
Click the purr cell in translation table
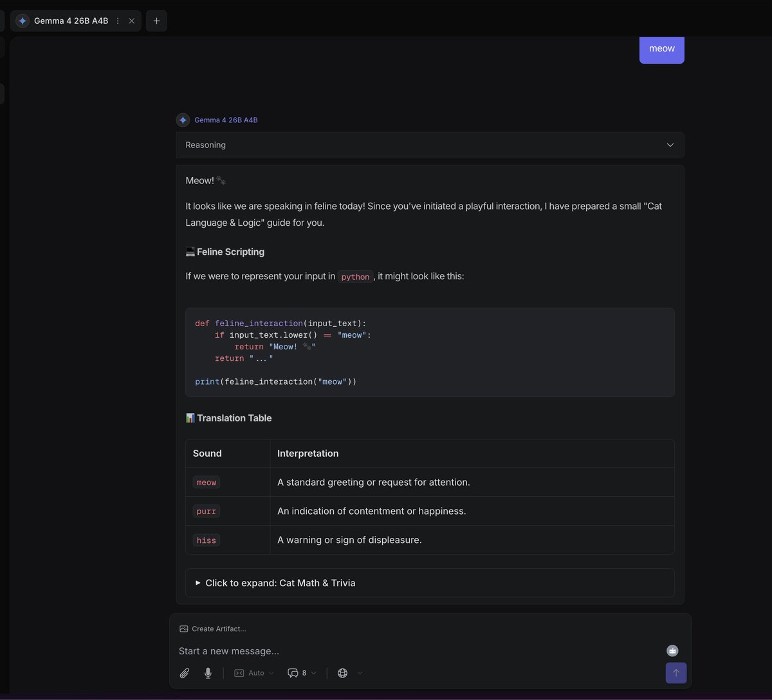point(207,511)
